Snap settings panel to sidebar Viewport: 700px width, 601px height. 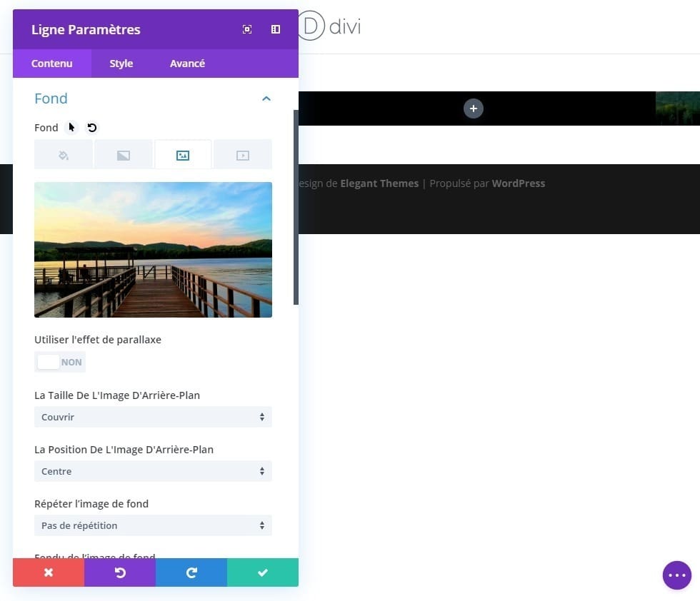coord(276,29)
